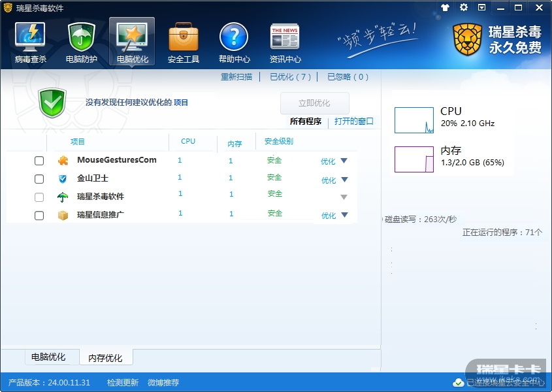
Task: Click the cloud connection status icon
Action: click(x=459, y=382)
